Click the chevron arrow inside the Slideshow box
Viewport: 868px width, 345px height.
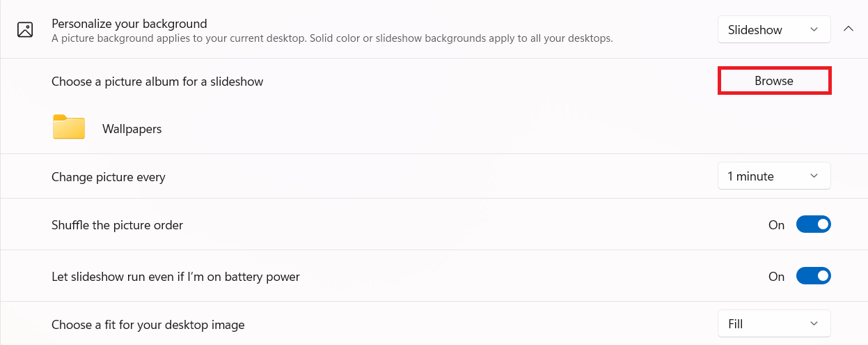[814, 30]
